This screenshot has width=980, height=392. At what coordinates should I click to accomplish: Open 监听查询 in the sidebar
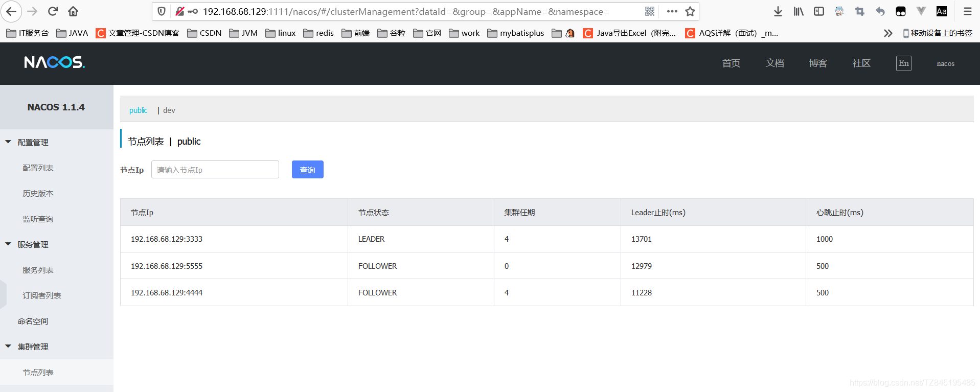[38, 219]
